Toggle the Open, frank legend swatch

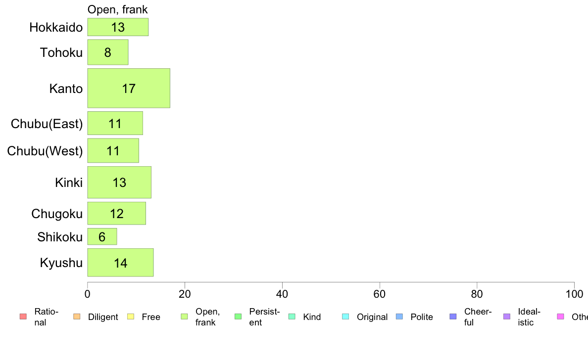point(184,317)
